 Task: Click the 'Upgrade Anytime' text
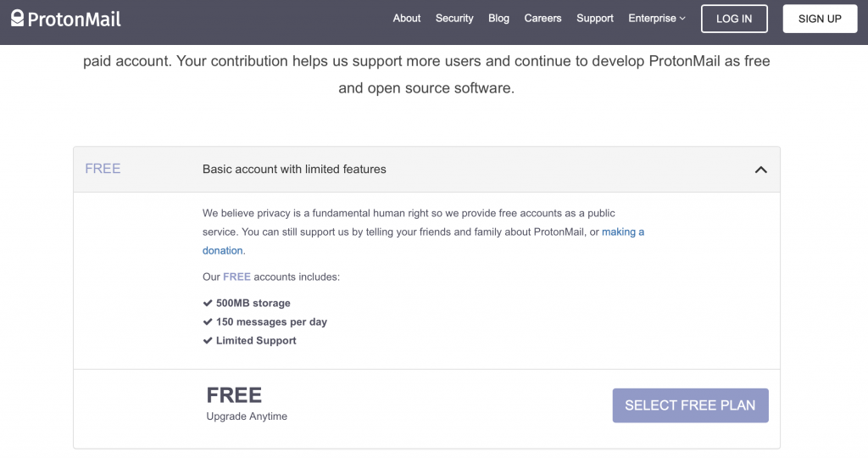click(247, 416)
